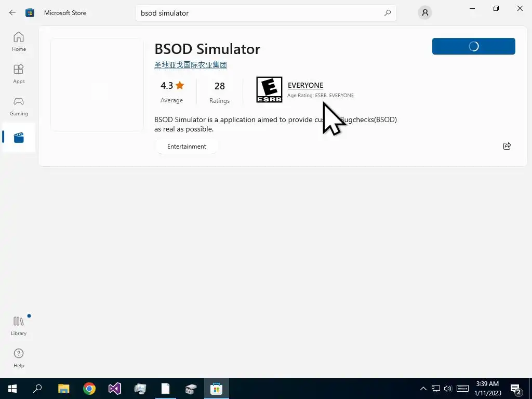Open the notification center with 2 notifications
The height and width of the screenshot is (399, 532).
coord(516,389)
